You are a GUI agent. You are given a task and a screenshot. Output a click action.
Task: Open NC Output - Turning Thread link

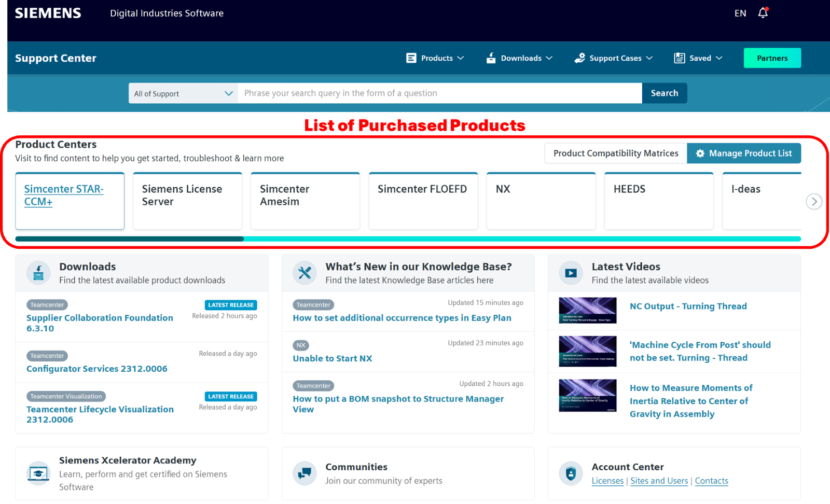688,306
